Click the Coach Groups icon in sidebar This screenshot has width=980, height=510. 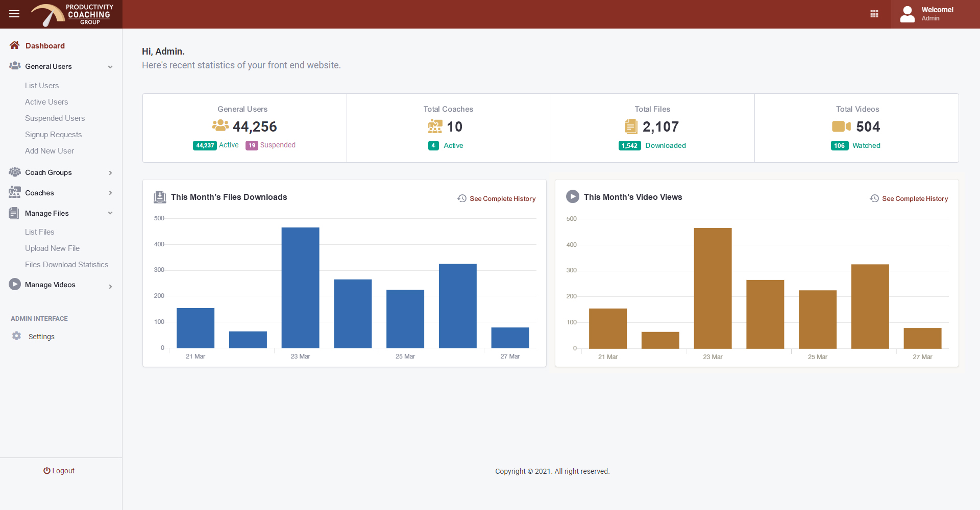[x=15, y=172]
